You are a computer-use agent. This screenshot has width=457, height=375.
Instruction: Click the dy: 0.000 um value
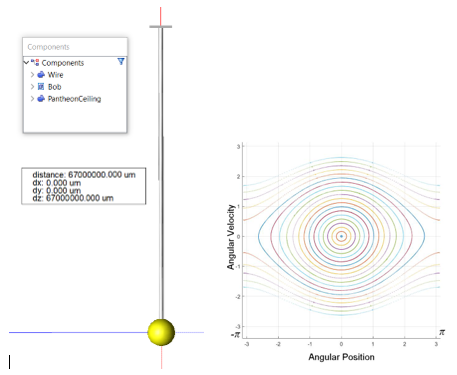tap(57, 191)
